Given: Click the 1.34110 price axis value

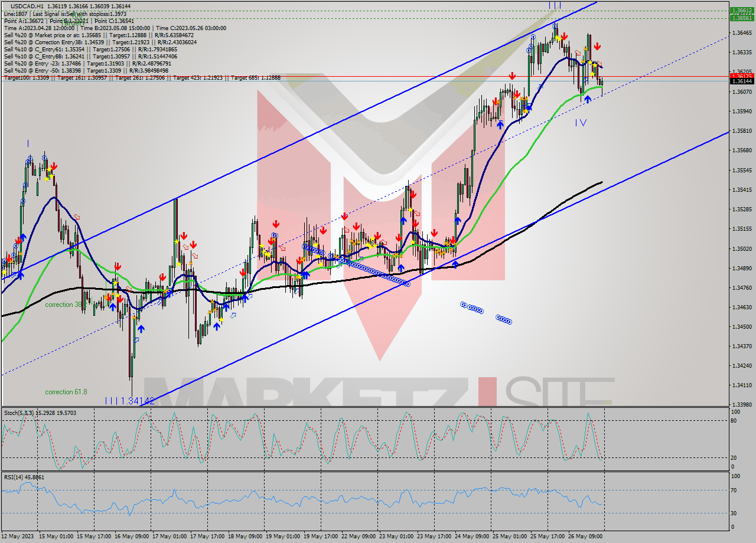Looking at the screenshot, I should coord(741,385).
